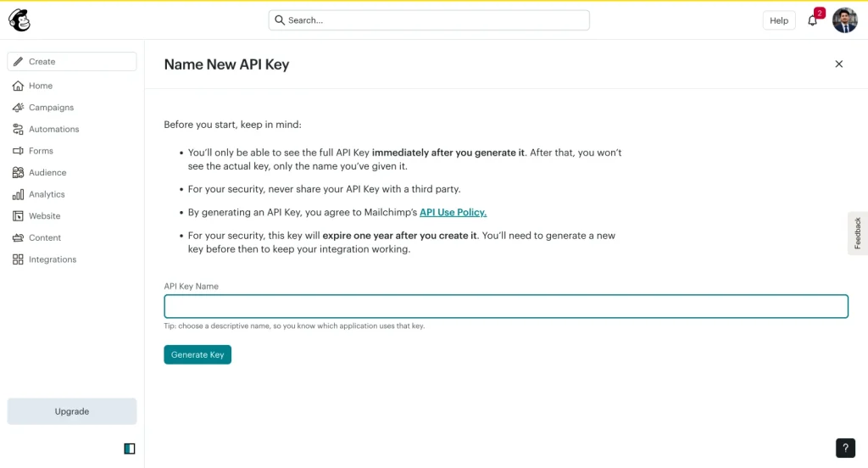Image resolution: width=868 pixels, height=468 pixels.
Task: Close the Name New API Key dialog
Action: [x=838, y=64]
